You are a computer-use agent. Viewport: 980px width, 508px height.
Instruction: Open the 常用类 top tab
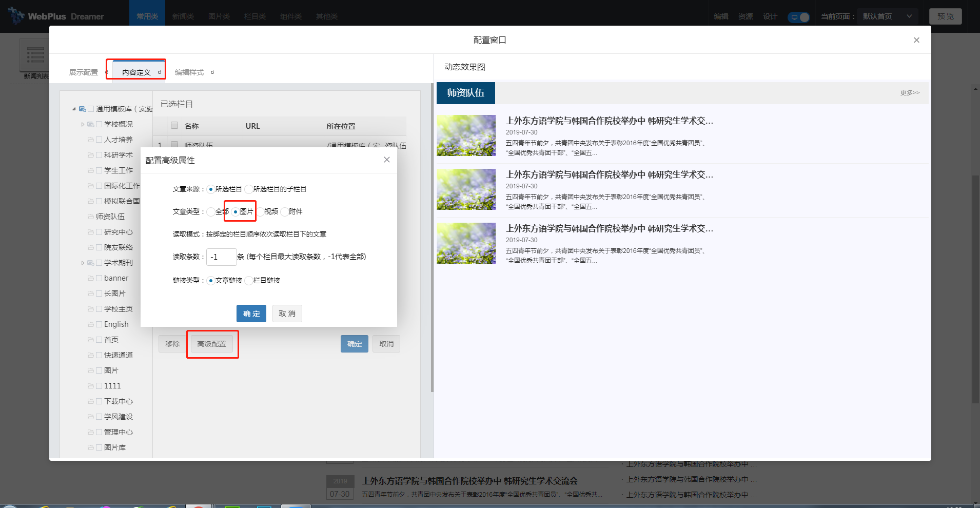(147, 16)
